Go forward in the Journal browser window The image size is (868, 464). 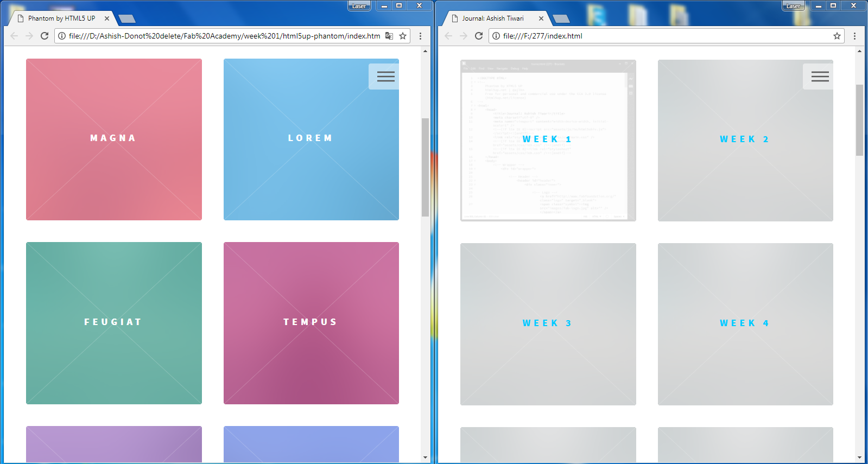(464, 36)
